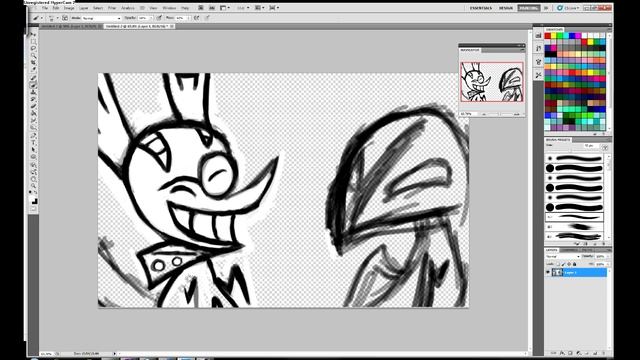
Task: Open Screen Mode dropdown
Action: point(274,8)
